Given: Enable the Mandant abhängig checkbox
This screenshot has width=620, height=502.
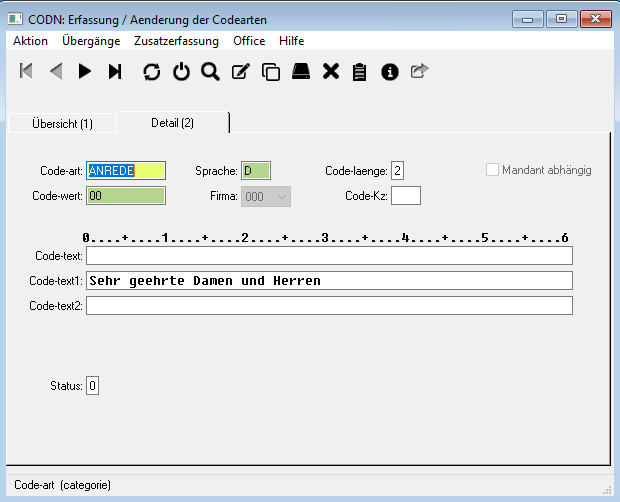Looking at the screenshot, I should click(x=492, y=170).
